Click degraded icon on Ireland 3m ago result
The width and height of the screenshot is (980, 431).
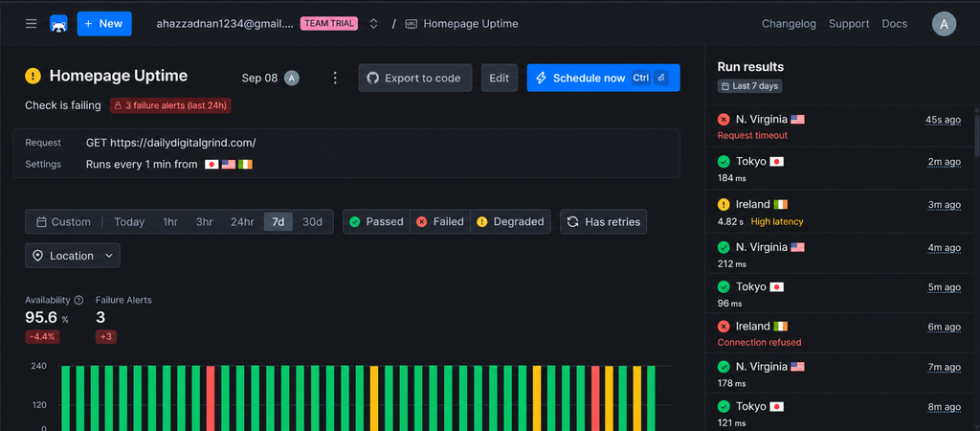tap(724, 205)
